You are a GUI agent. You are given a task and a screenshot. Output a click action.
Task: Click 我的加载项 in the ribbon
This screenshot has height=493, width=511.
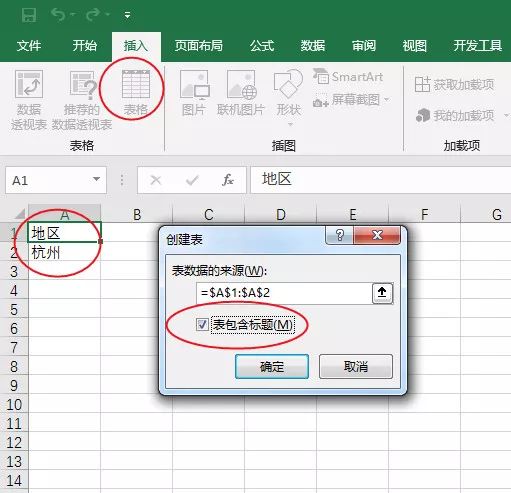tap(455, 115)
